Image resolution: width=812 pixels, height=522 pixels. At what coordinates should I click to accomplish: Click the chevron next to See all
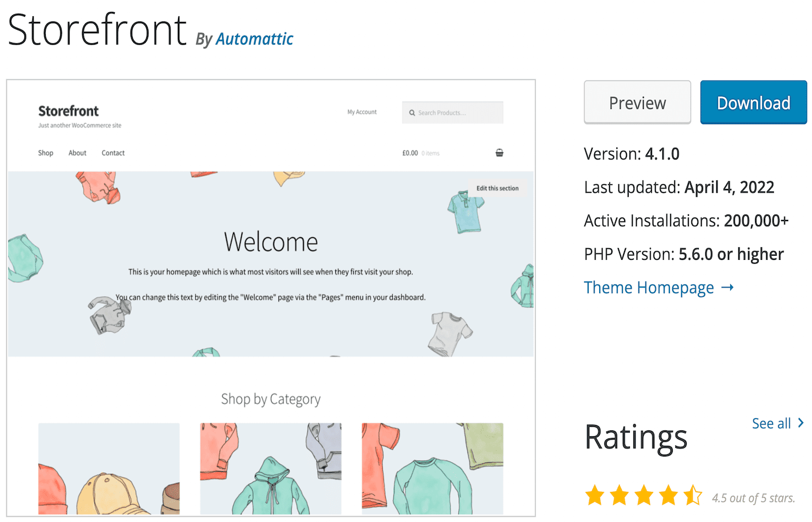800,423
